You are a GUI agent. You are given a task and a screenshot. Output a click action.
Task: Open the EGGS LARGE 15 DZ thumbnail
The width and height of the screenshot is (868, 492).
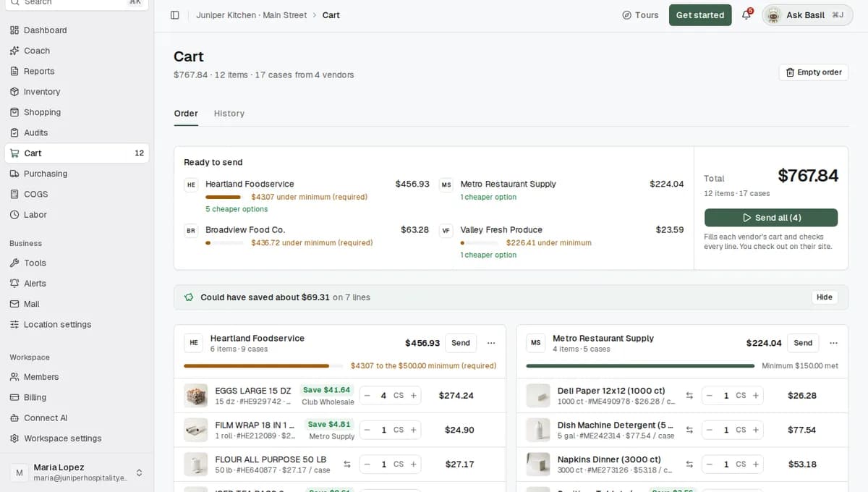coord(196,396)
